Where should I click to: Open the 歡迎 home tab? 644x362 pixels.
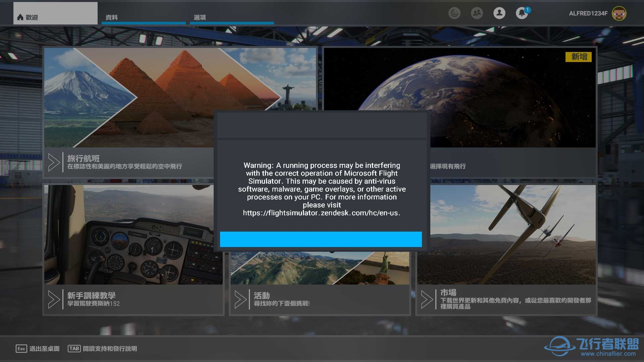tap(55, 13)
